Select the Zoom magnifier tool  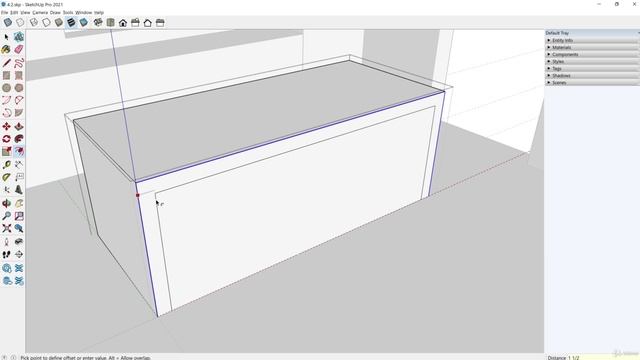click(7, 216)
